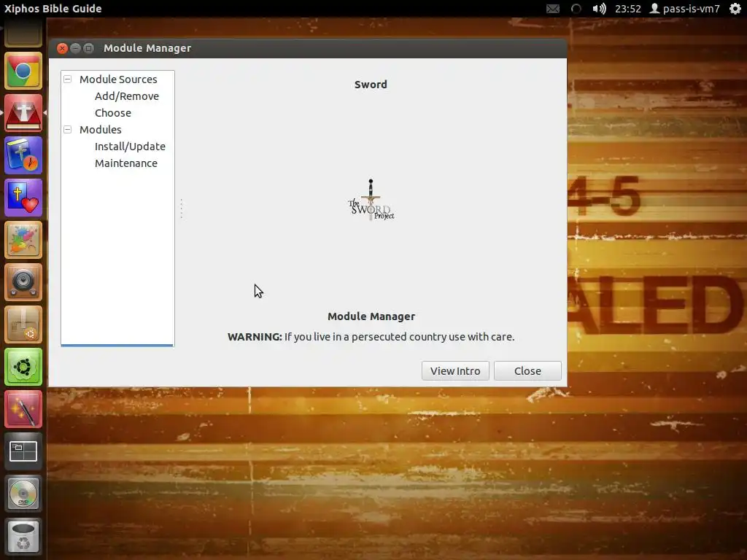
Task: Close the Module Manager window via red button
Action: pyautogui.click(x=62, y=48)
